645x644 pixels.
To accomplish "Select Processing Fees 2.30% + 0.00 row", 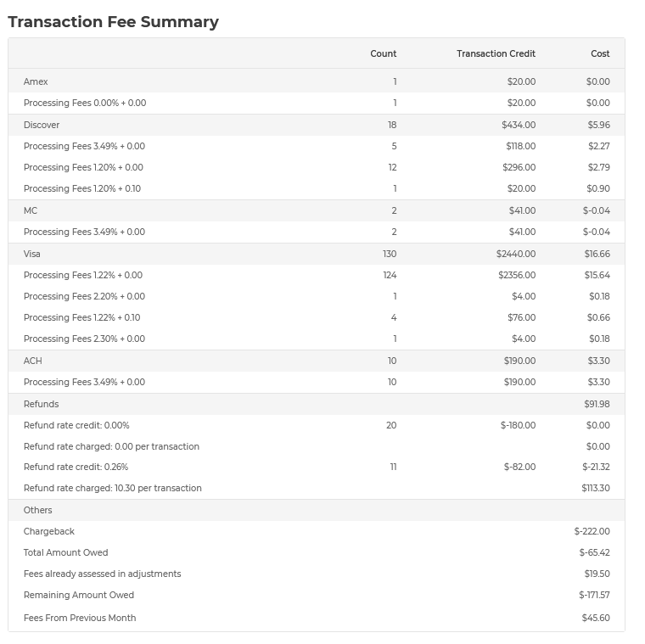I will click(84, 339).
